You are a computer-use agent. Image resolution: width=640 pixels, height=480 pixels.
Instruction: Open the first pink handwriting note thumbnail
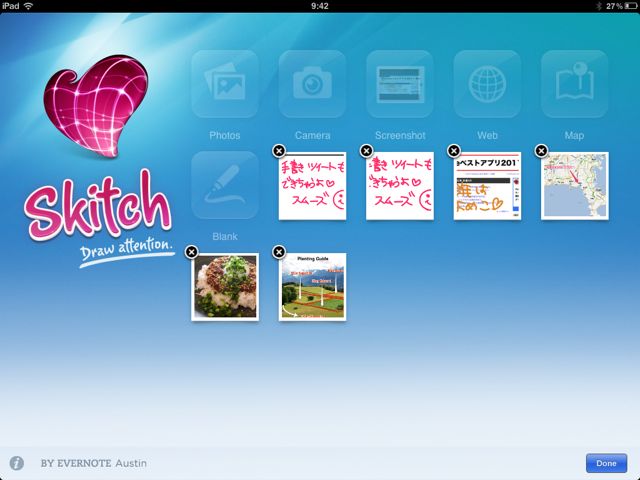click(313, 186)
